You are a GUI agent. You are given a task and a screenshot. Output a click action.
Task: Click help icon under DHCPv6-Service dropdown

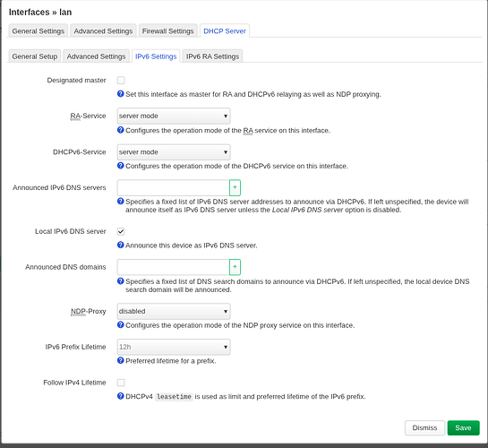pos(121,166)
